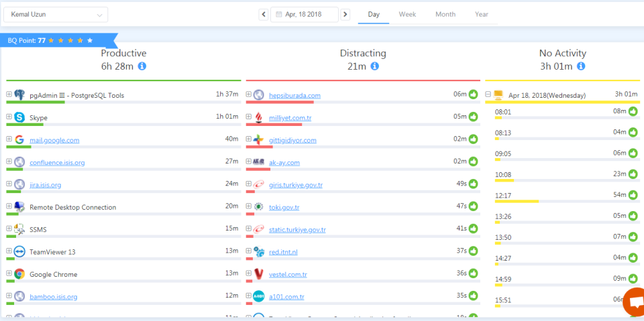This screenshot has height=321, width=644.
Task: Click the red.itnt.nl gears icon
Action: point(258,251)
